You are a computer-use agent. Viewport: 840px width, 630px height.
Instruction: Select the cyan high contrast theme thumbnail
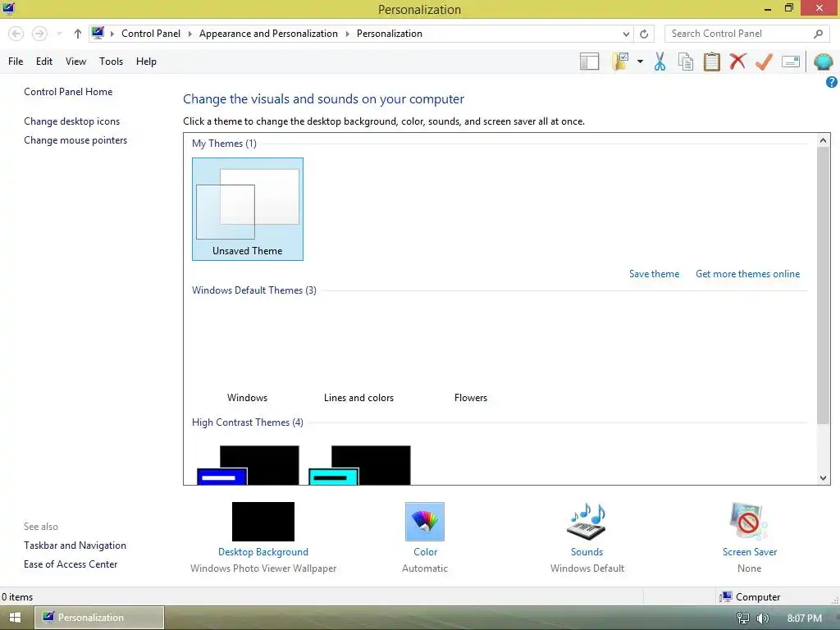pos(359,465)
